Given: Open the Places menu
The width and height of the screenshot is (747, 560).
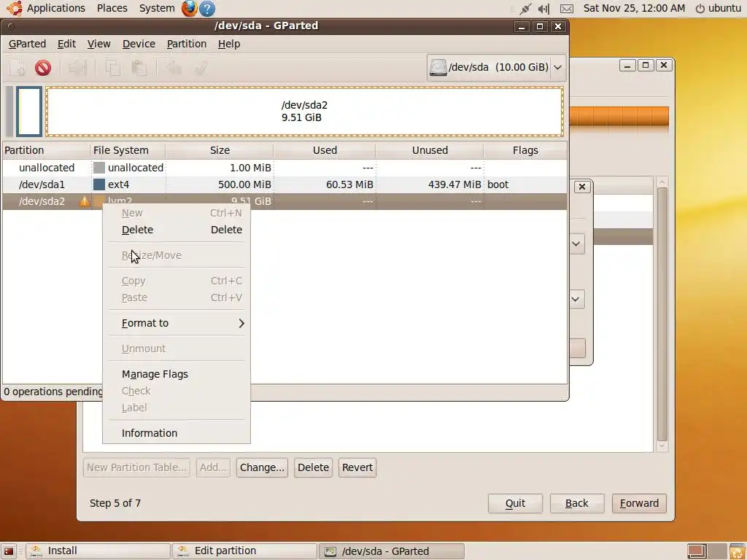Looking at the screenshot, I should point(112,8).
